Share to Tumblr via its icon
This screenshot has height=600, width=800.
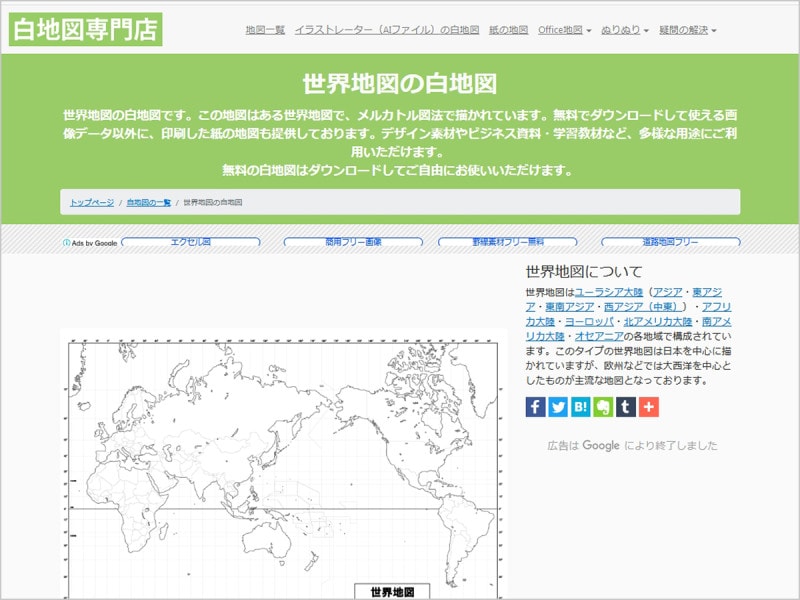625,407
